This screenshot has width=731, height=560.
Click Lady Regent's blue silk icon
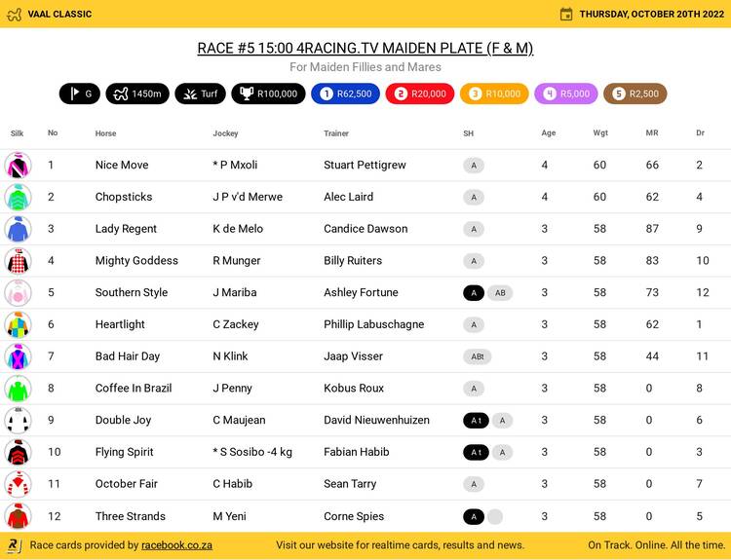tap(18, 229)
